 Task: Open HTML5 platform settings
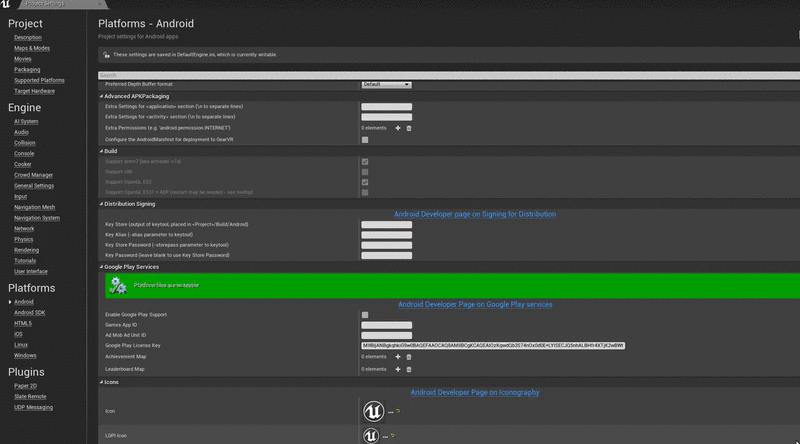pyautogui.click(x=23, y=323)
